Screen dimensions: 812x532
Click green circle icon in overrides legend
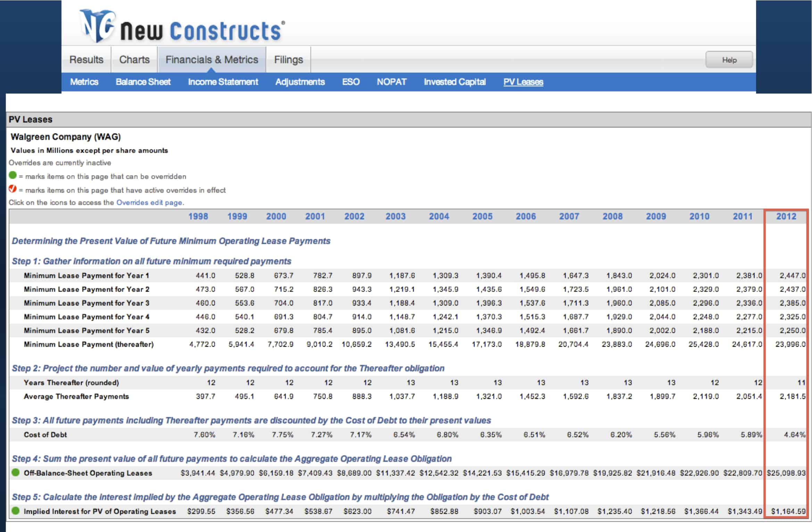click(13, 175)
